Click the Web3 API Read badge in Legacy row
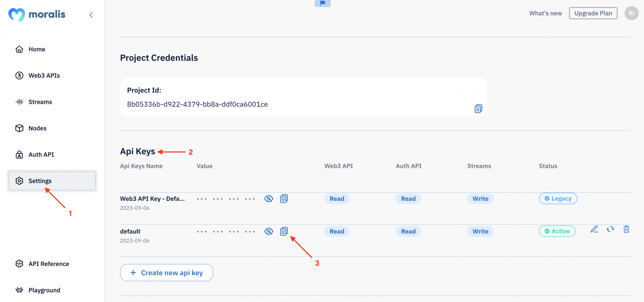The image size is (644, 302). coord(337,199)
